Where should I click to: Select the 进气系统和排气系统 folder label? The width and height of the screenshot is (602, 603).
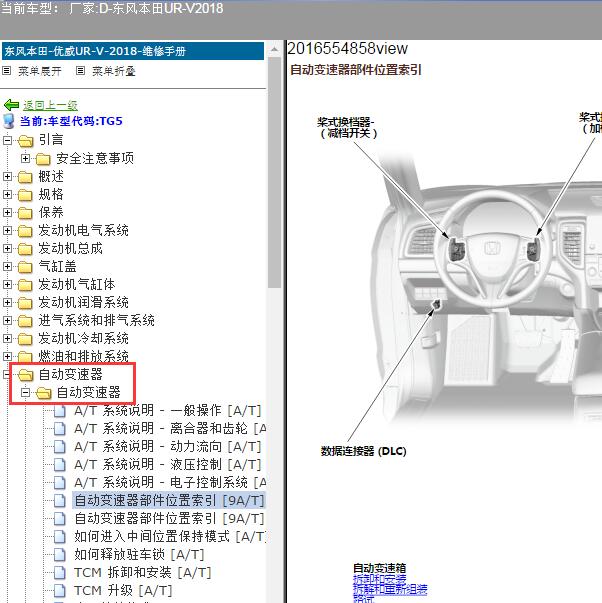point(97,321)
